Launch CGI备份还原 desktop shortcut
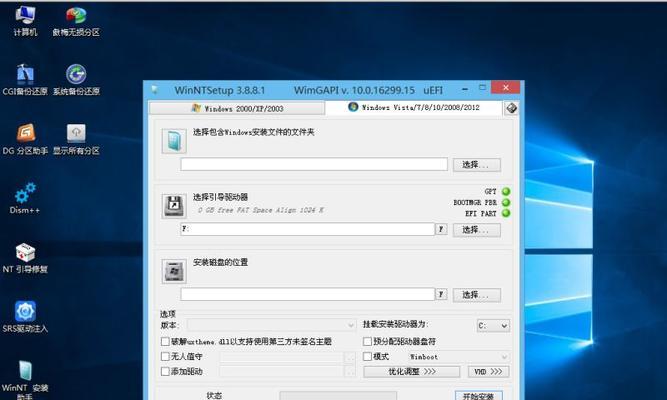 [25, 80]
